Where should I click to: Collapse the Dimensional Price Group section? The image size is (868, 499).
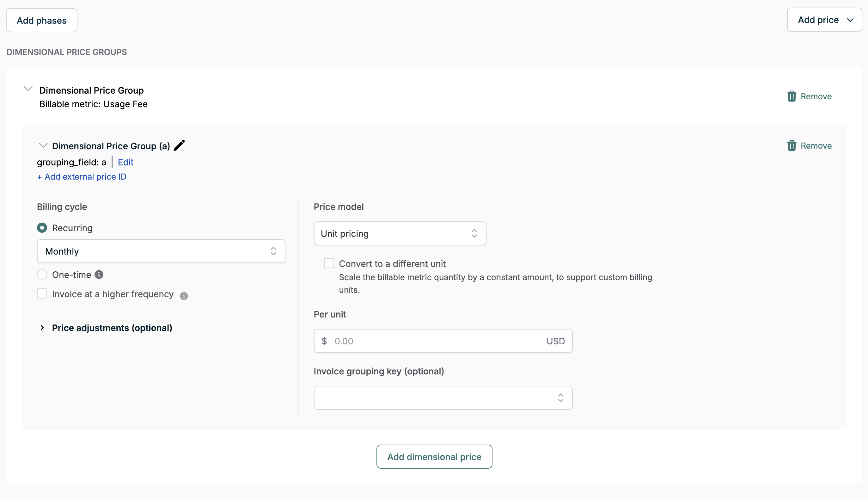tap(28, 89)
